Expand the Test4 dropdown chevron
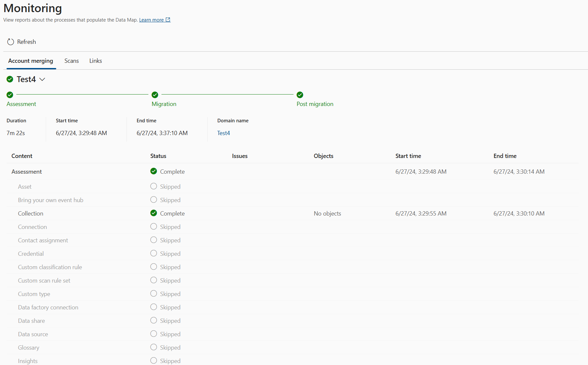The height and width of the screenshot is (365, 588). tap(42, 79)
